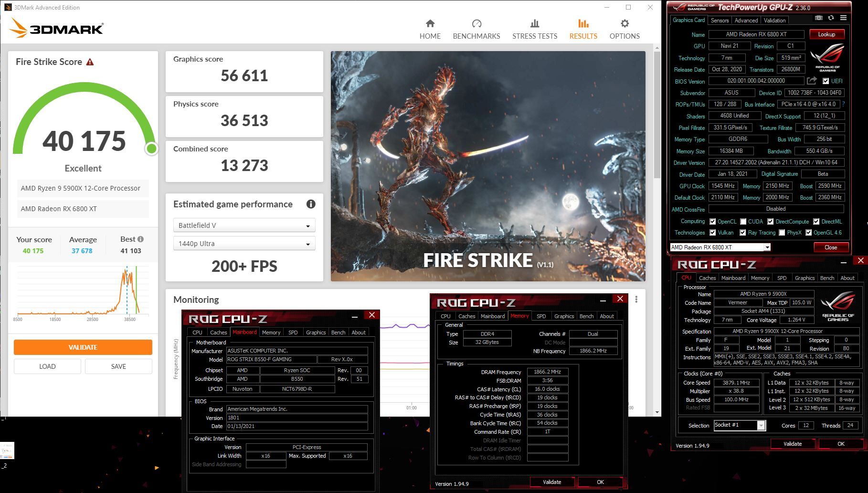The height and width of the screenshot is (493, 868).
Task: Switch to the Sensors tab in GPU-Z
Action: click(x=720, y=21)
